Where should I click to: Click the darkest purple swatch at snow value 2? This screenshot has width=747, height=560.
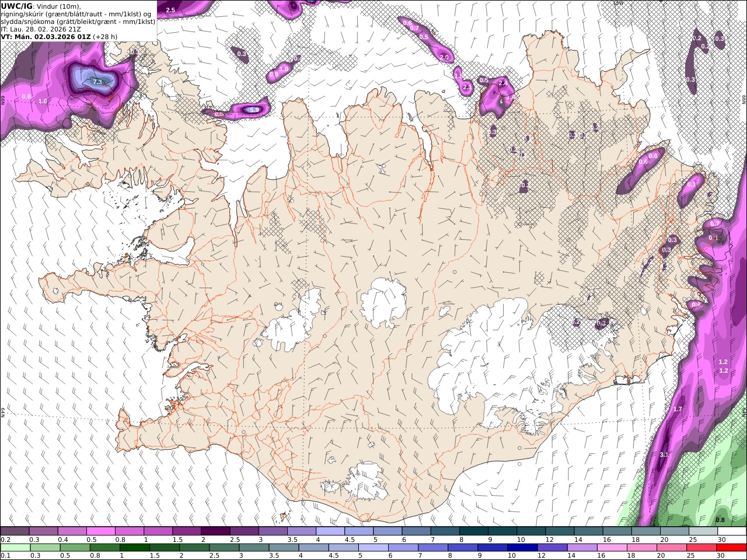coord(215,531)
